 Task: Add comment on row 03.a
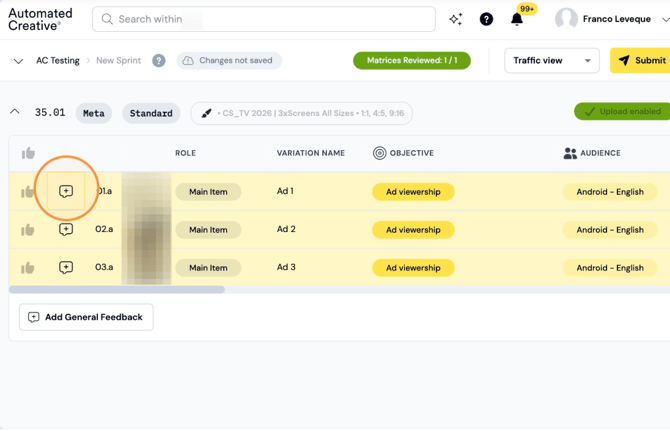[x=66, y=267]
